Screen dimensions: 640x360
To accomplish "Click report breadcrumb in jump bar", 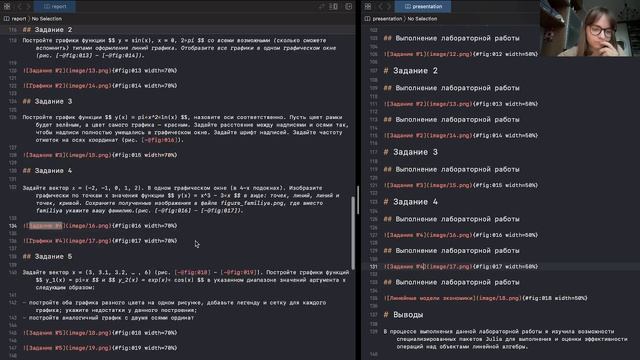I will tap(15, 19).
